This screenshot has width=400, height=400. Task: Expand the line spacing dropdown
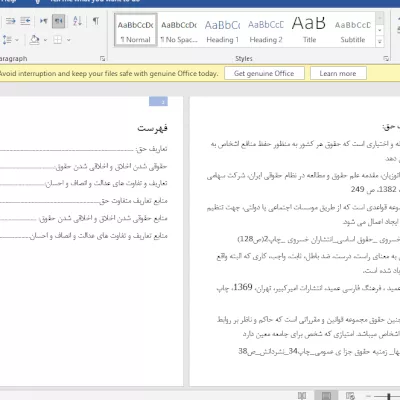17,40
